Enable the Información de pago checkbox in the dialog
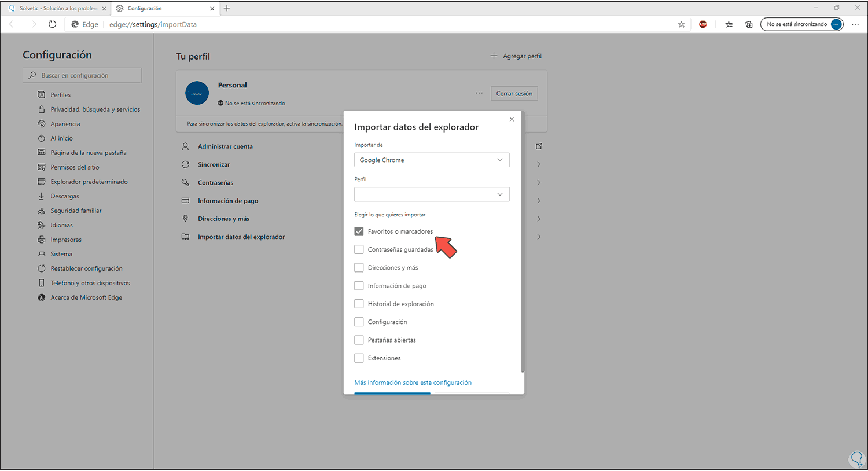Viewport: 868px width, 471px height. [x=359, y=286]
